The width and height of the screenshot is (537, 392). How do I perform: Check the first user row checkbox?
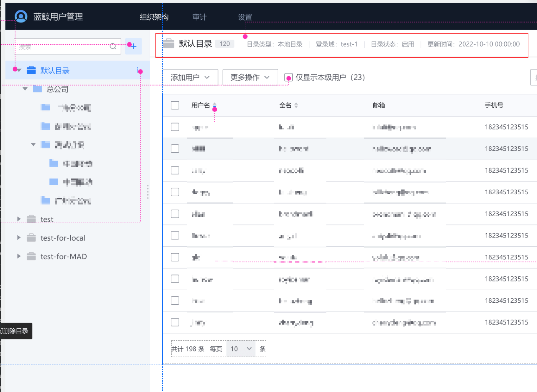(x=175, y=127)
